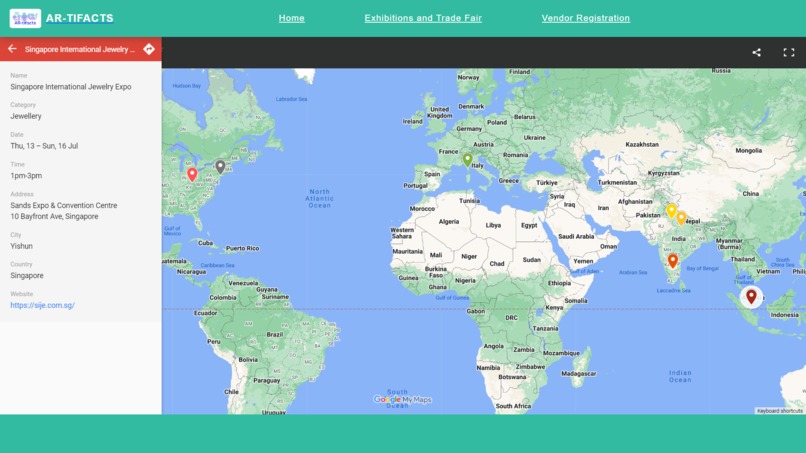The width and height of the screenshot is (806, 453).
Task: Select the time 1pm-3pm
Action: [x=26, y=176]
